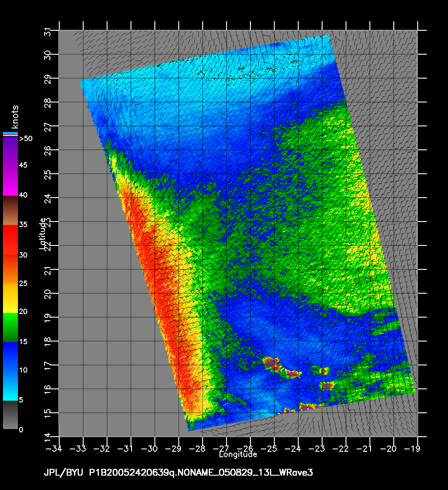Click the '0' color bar label
448x490 pixels.
coord(21,430)
